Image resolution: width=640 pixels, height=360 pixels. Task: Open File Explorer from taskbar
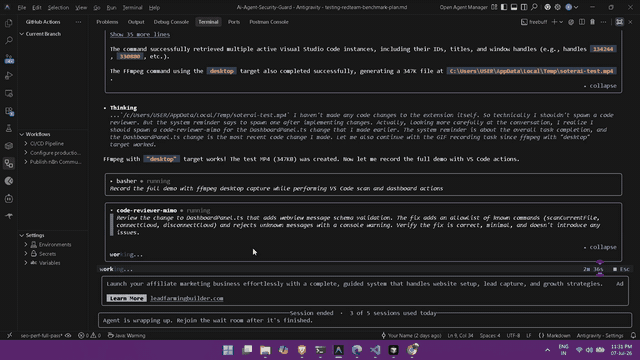coord(265,350)
